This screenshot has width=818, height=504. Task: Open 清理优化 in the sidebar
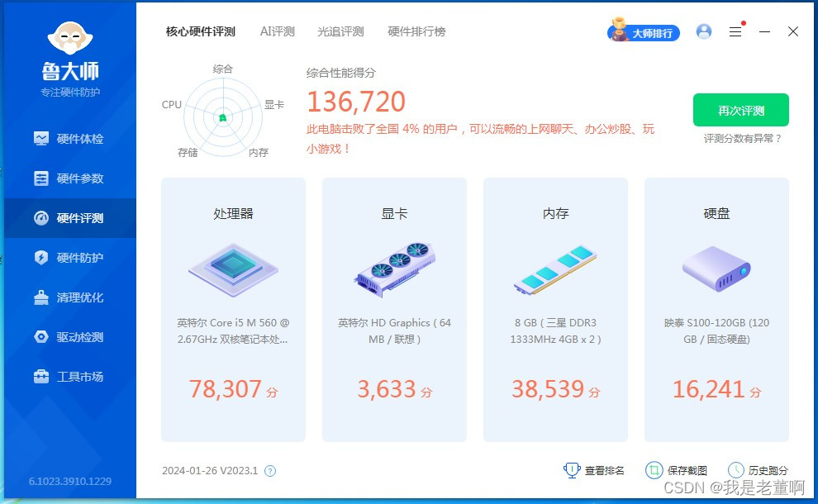(69, 297)
